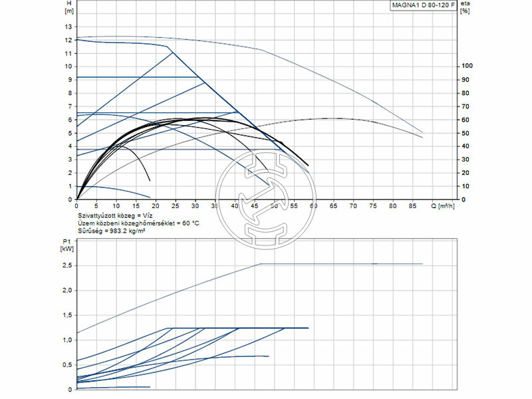
Task: Click the H [m] axis label
Action: point(68,7)
